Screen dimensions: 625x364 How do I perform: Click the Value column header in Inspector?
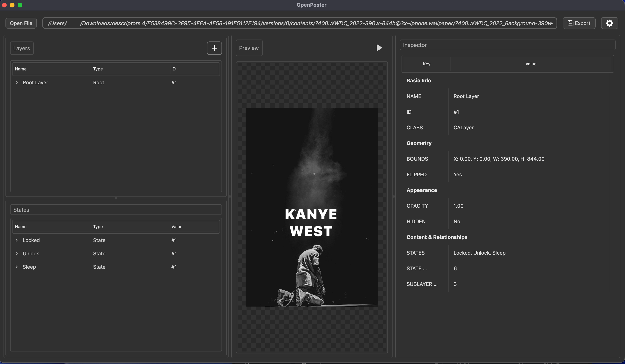click(531, 64)
